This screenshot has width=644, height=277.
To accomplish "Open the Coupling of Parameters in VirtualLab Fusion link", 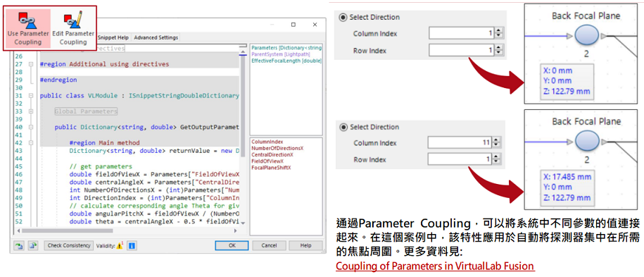I will click(435, 266).
